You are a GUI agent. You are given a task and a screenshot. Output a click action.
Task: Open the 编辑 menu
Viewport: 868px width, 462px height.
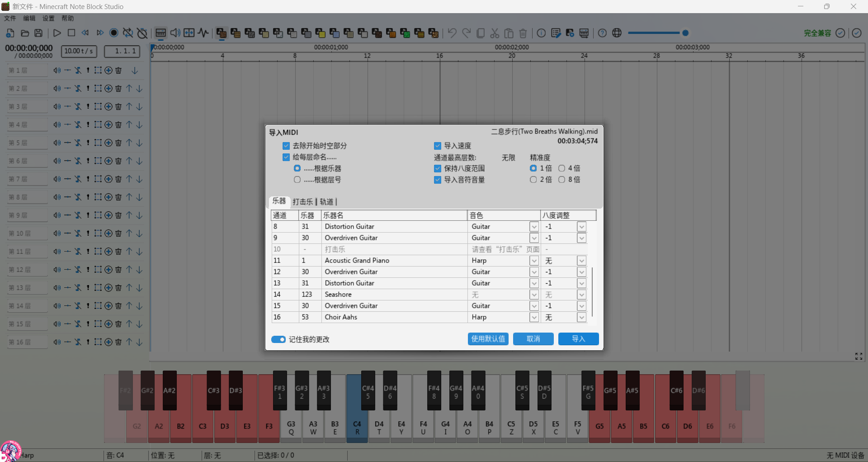(x=29, y=18)
